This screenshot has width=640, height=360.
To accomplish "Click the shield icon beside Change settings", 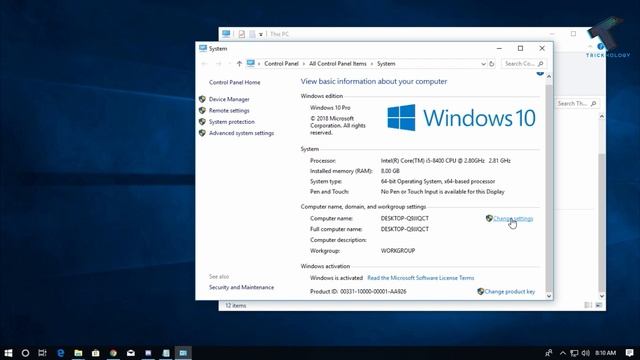I will [489, 218].
